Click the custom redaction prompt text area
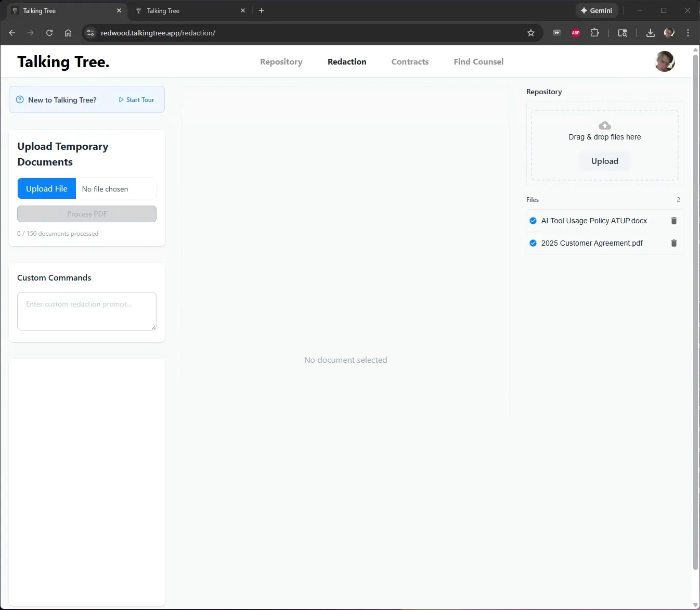The image size is (700, 610). [87, 311]
